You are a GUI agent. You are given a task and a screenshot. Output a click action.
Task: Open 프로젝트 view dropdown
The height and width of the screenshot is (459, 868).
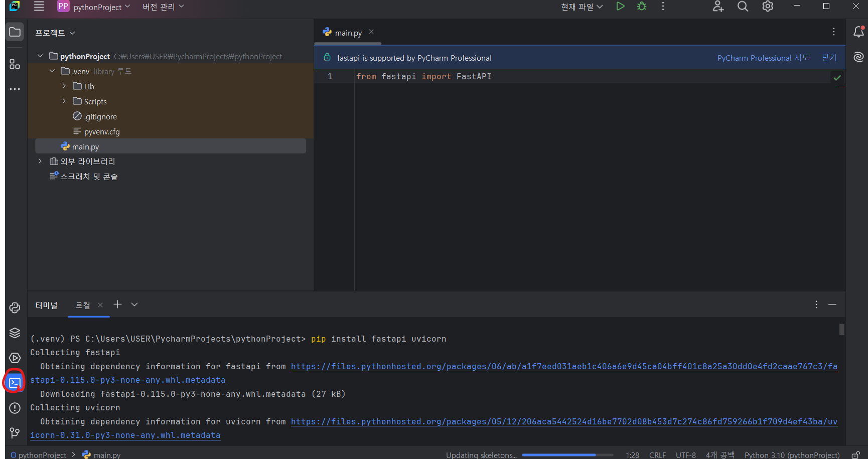click(55, 33)
